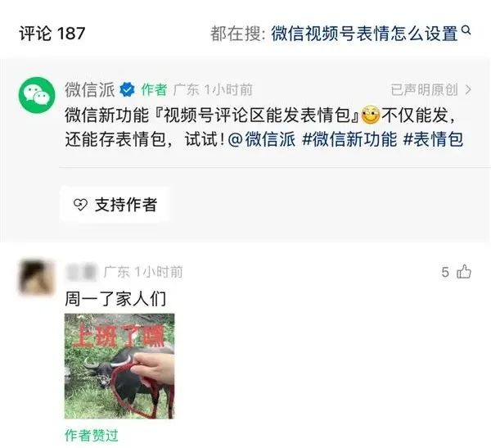Search 微信视频号表情怎么设置 suggestion
This screenshot has width=491, height=448.
click(364, 34)
